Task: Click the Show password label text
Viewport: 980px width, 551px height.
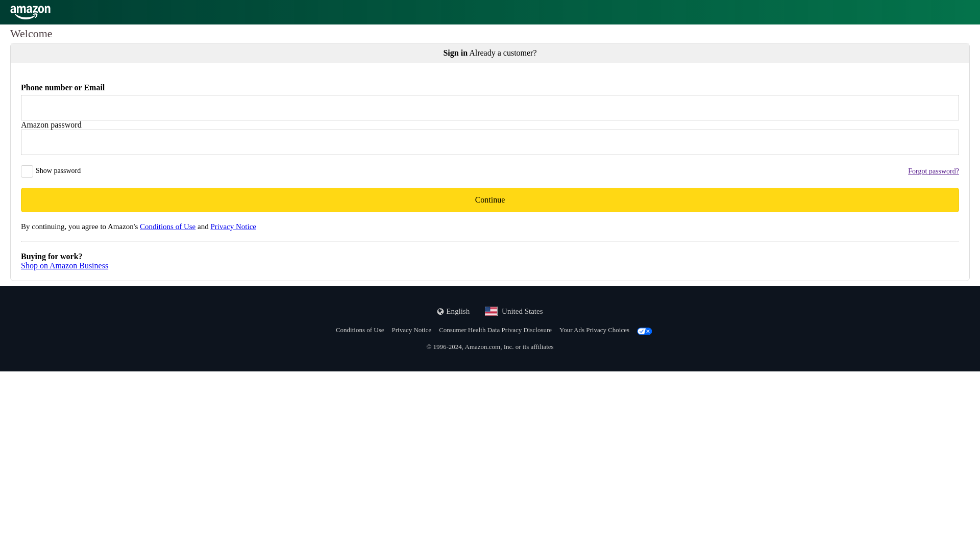Action: tap(58, 171)
